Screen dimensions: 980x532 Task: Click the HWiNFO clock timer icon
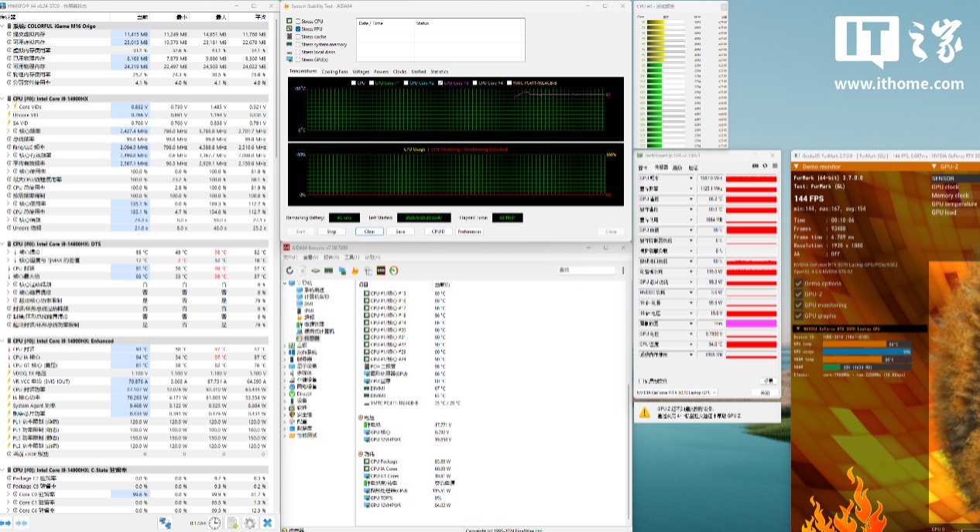pos(214,523)
